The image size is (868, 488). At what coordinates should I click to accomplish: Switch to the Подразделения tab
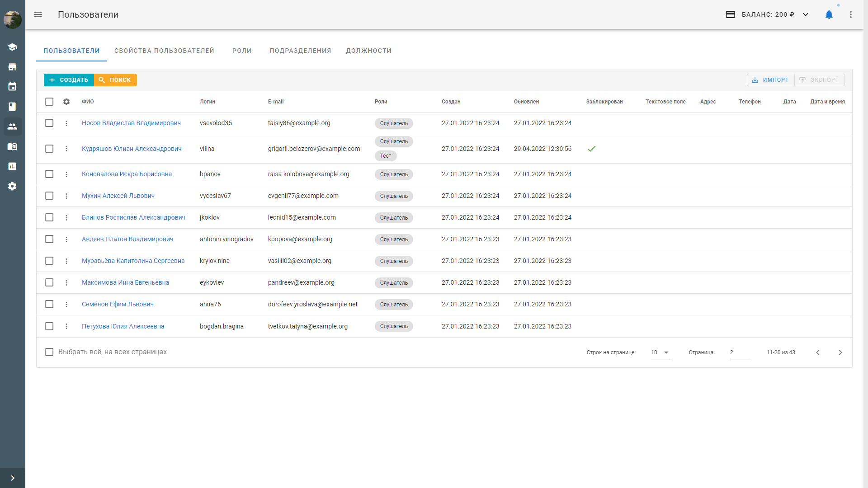pyautogui.click(x=300, y=51)
